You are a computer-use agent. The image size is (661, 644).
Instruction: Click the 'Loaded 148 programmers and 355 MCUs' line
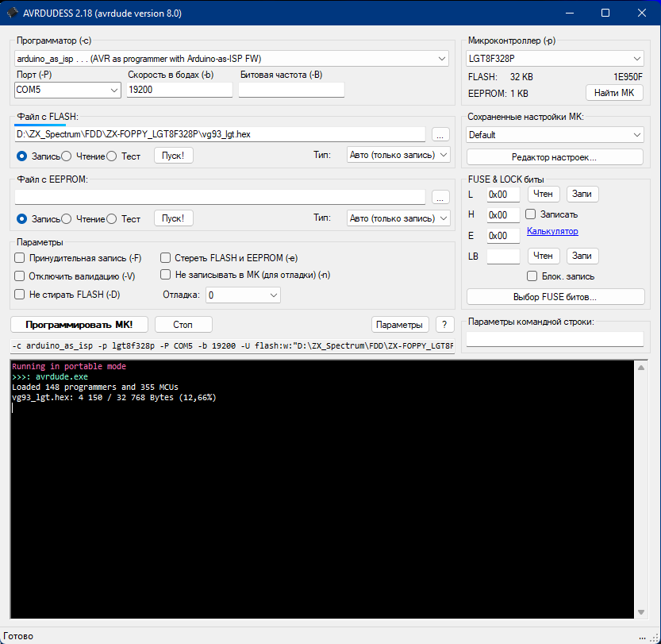click(x=95, y=388)
